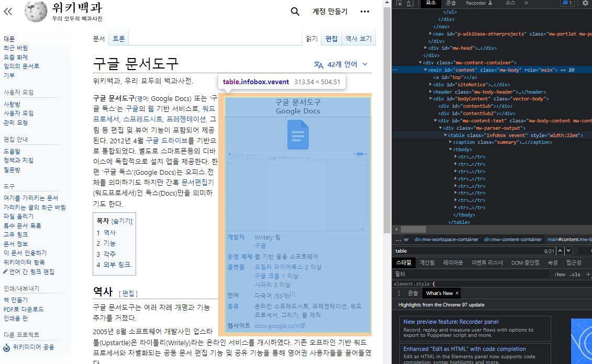Open the 역사 보기 tab

click(359, 39)
